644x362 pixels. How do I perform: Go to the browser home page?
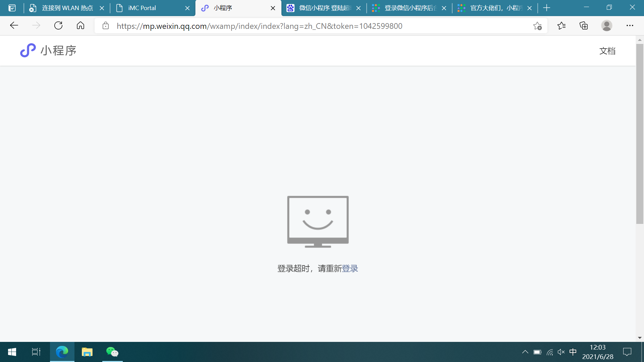coord(80,26)
